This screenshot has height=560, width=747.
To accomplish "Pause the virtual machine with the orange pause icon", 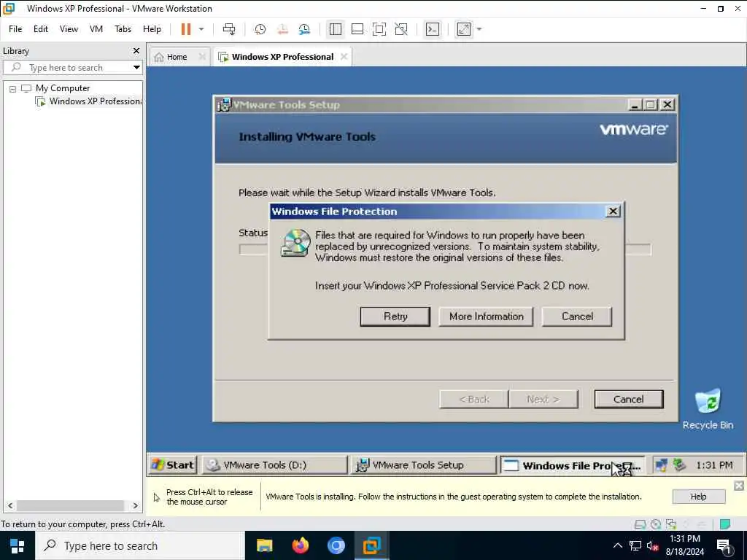I will click(x=186, y=29).
